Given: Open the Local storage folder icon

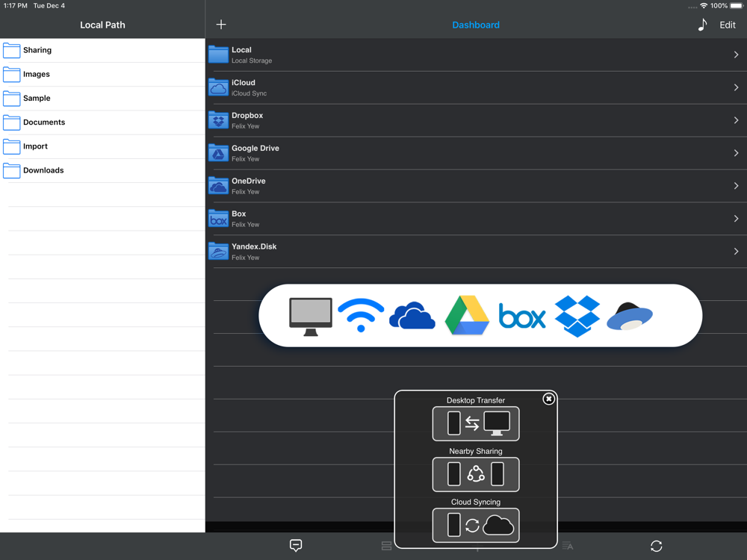Looking at the screenshot, I should pos(218,55).
